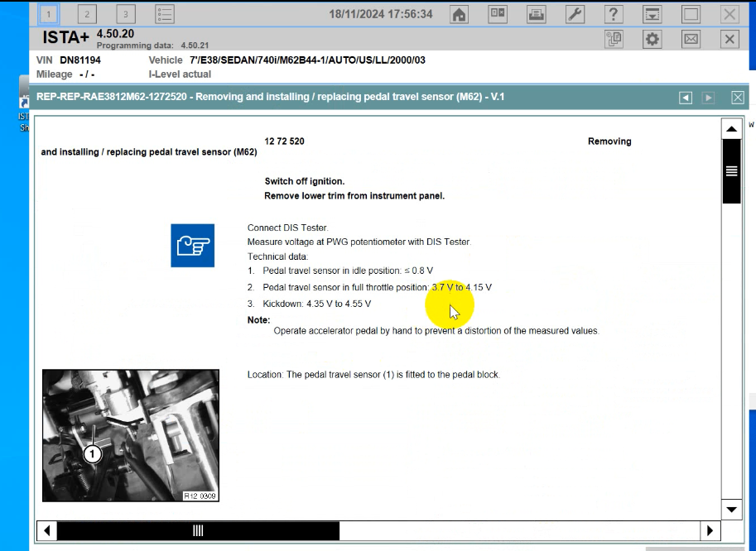This screenshot has height=551, width=756.
Task: Click horizontal scrollbar right arrow
Action: click(710, 530)
